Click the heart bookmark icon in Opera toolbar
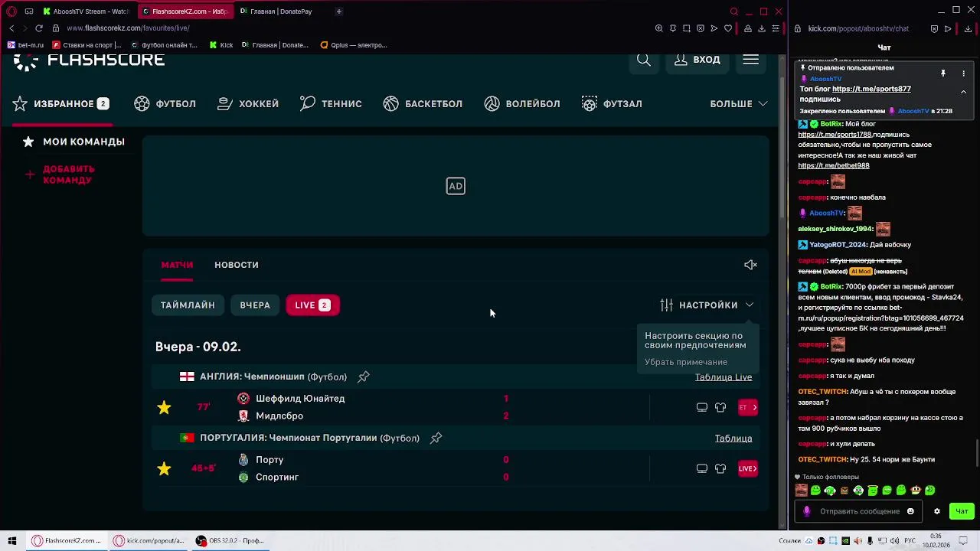 tap(728, 28)
